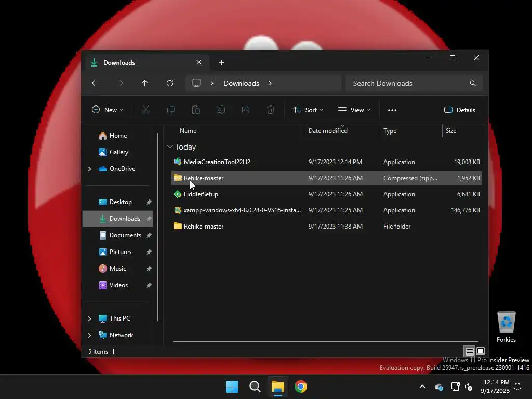Unpin Desktop using its pin icon

click(149, 202)
